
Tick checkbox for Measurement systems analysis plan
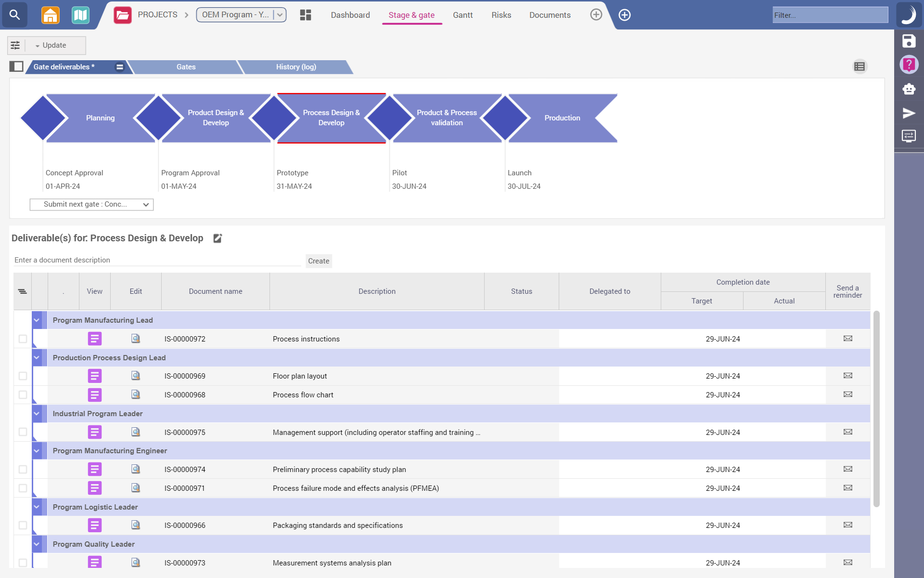click(x=23, y=563)
